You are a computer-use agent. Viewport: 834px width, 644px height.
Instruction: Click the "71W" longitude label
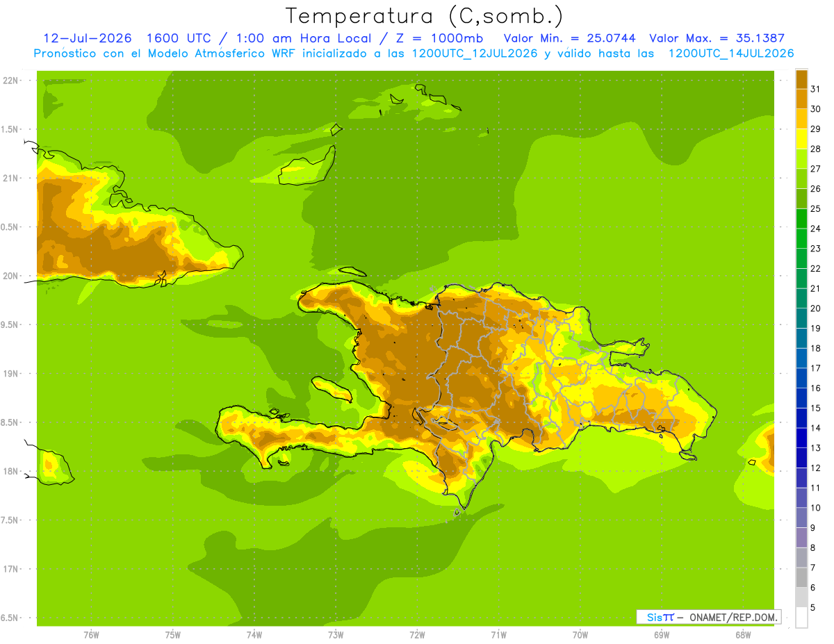[x=498, y=635]
